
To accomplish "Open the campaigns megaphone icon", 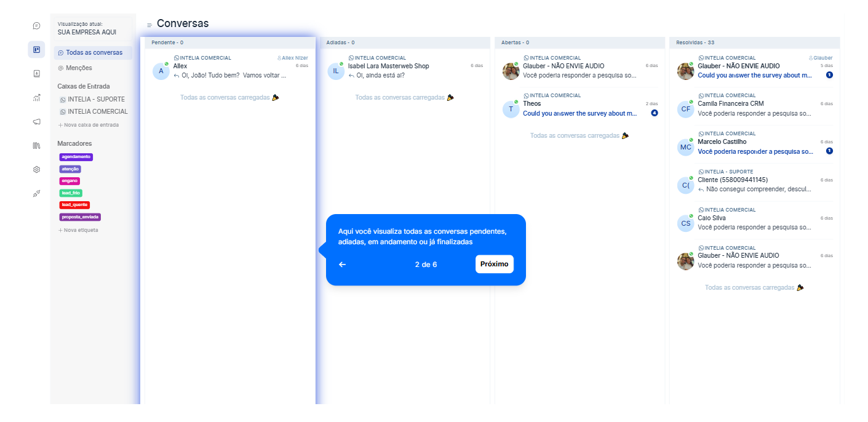I will click(36, 121).
